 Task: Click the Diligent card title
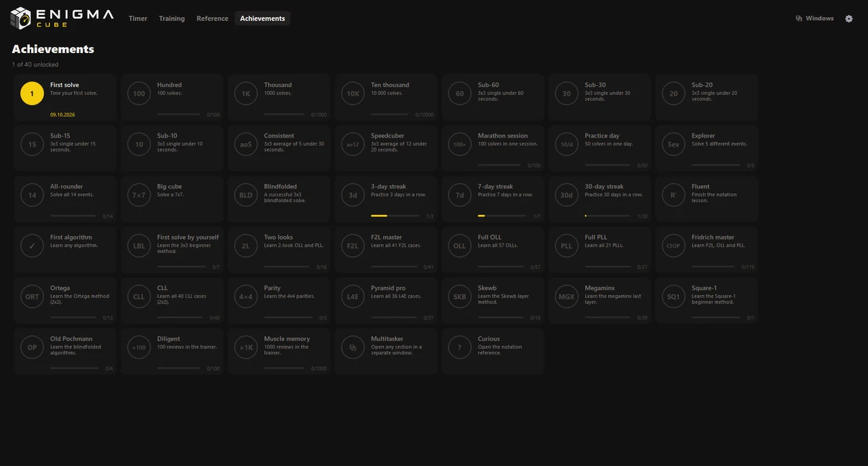[169, 339]
